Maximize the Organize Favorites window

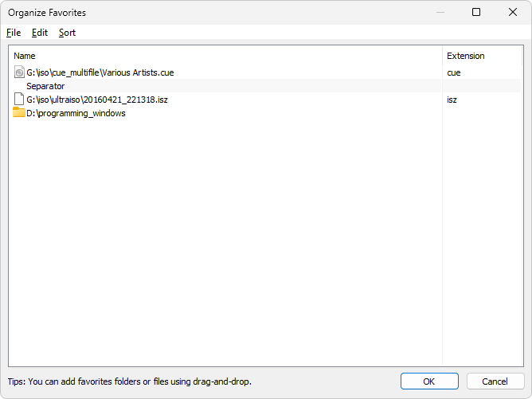click(476, 12)
